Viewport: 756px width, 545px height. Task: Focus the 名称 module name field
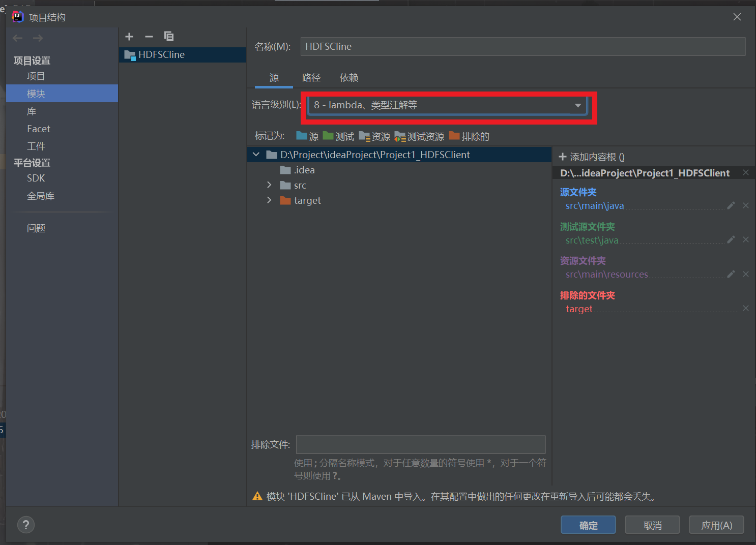[x=523, y=46]
